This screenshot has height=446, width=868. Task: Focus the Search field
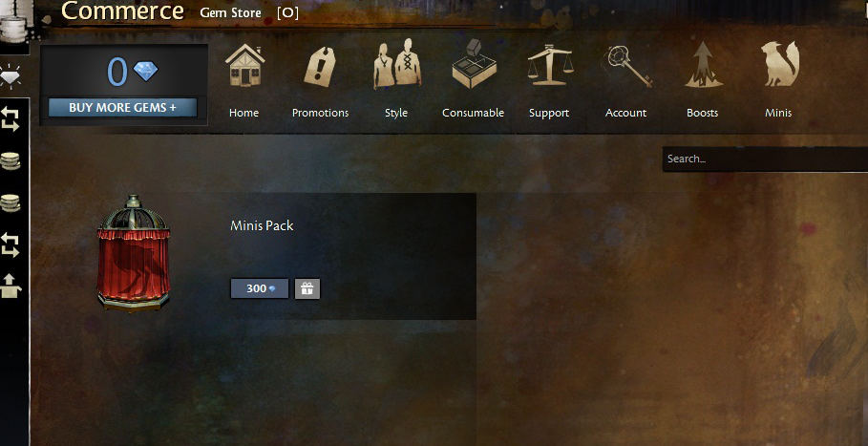point(765,159)
